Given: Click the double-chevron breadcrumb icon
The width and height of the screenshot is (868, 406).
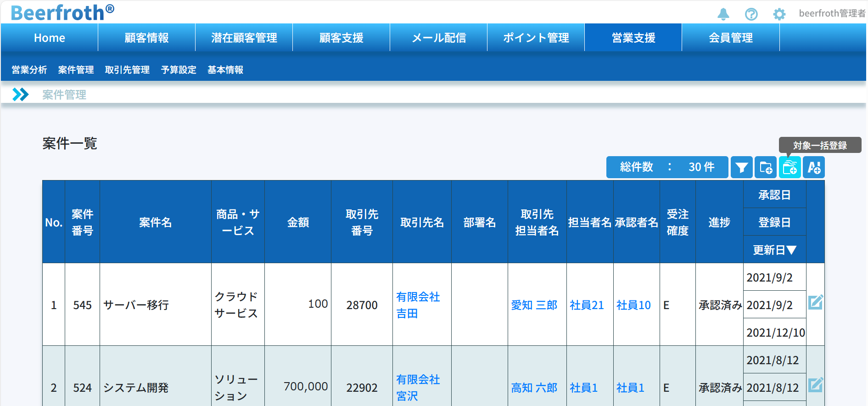Looking at the screenshot, I should [x=21, y=95].
